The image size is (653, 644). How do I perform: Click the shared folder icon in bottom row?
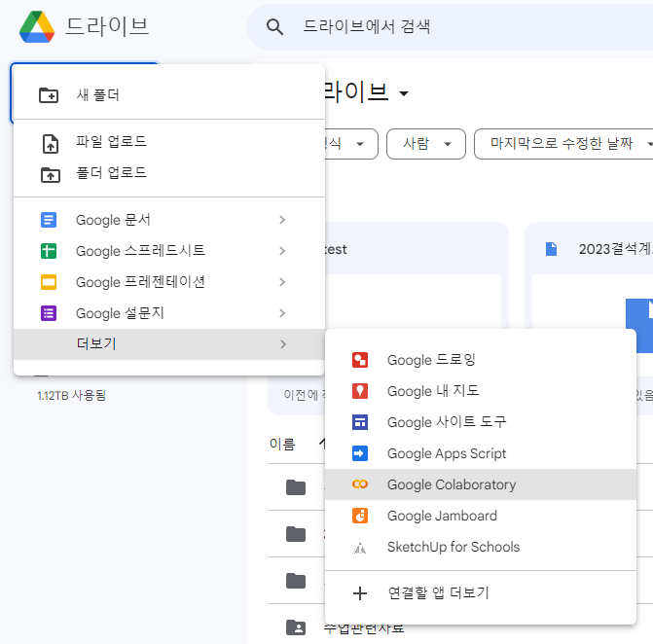click(296, 627)
